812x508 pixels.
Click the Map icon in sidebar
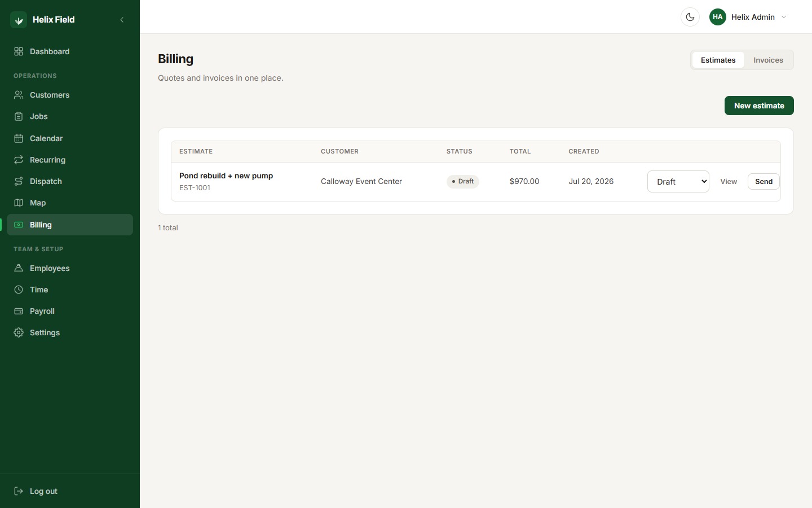[19, 203]
